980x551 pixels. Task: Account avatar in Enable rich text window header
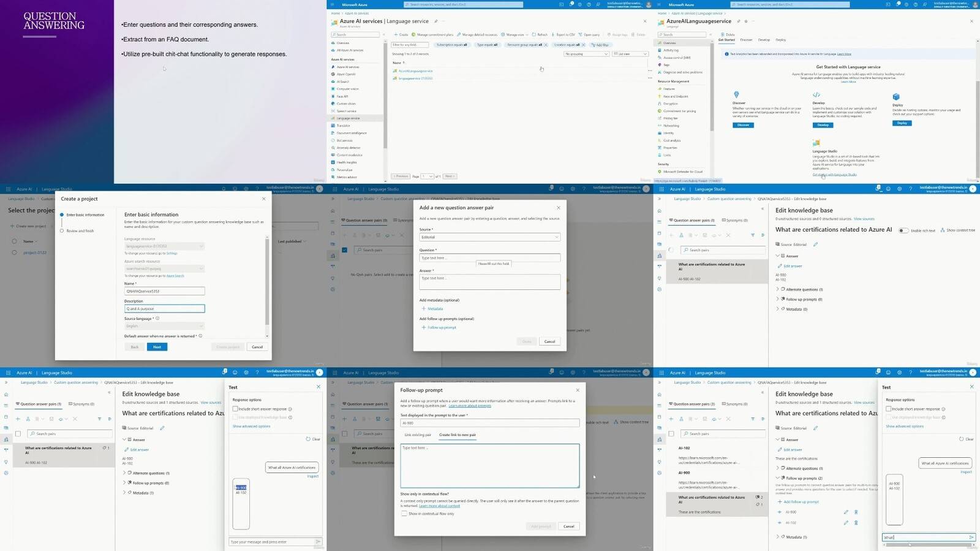(x=973, y=189)
